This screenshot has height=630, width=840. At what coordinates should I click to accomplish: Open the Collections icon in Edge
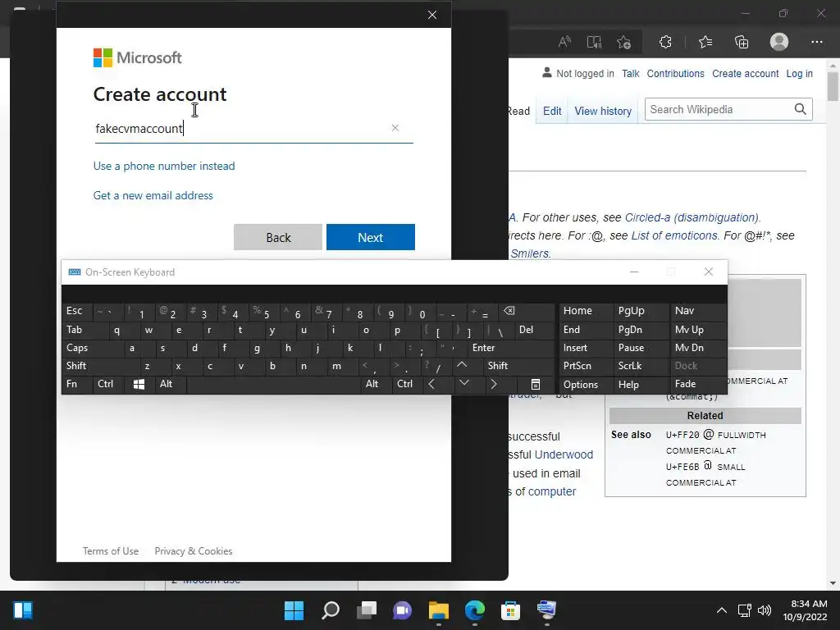pos(742,42)
